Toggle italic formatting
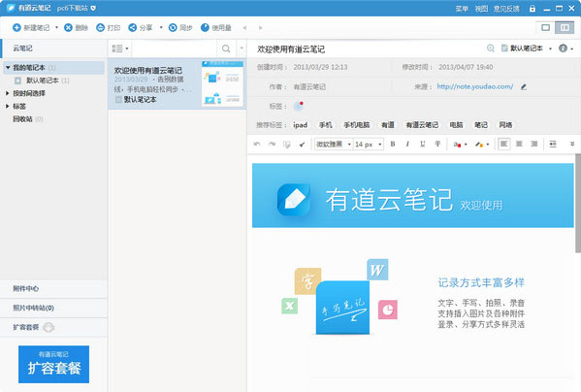 (407, 145)
